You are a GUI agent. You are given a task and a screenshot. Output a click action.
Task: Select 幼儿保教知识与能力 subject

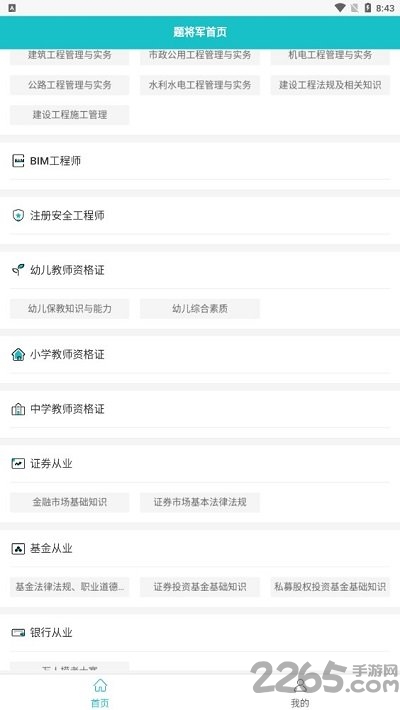(70, 309)
